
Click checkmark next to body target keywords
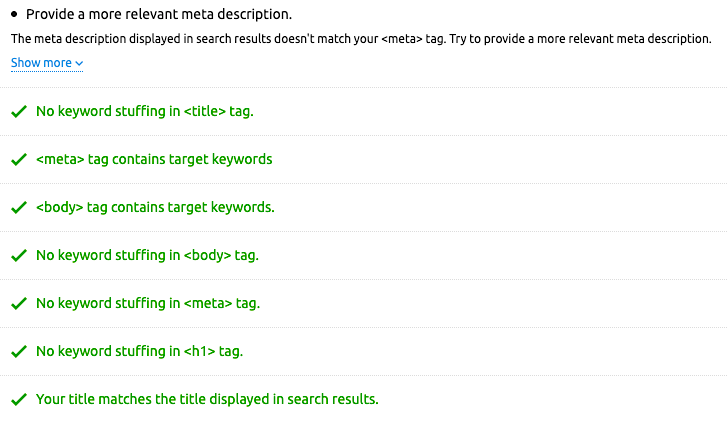18,208
